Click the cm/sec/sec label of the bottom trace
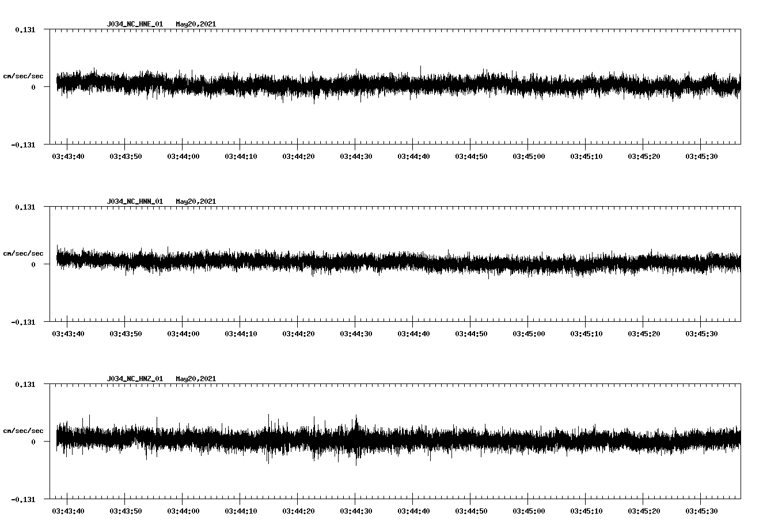Image resolution: width=782 pixels, height=532 pixels. pyautogui.click(x=23, y=430)
